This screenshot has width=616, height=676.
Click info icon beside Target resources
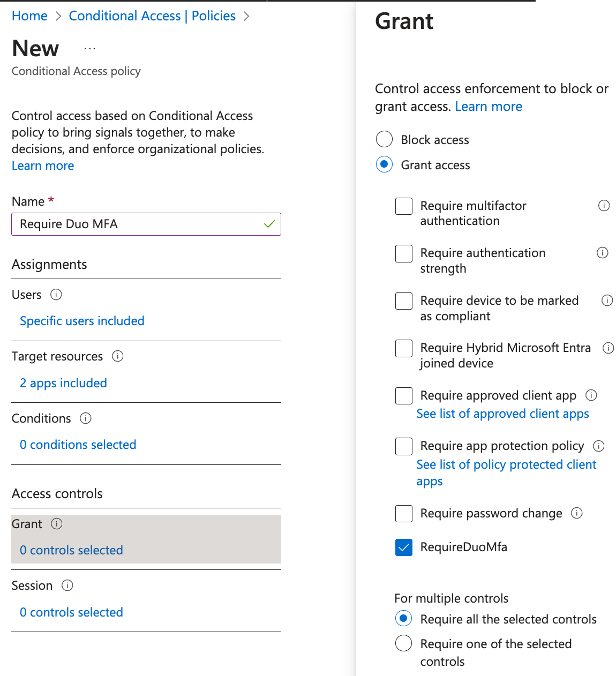pos(118,356)
